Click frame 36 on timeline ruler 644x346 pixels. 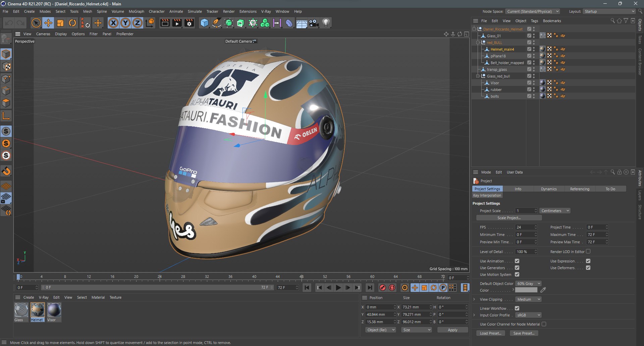click(x=230, y=277)
